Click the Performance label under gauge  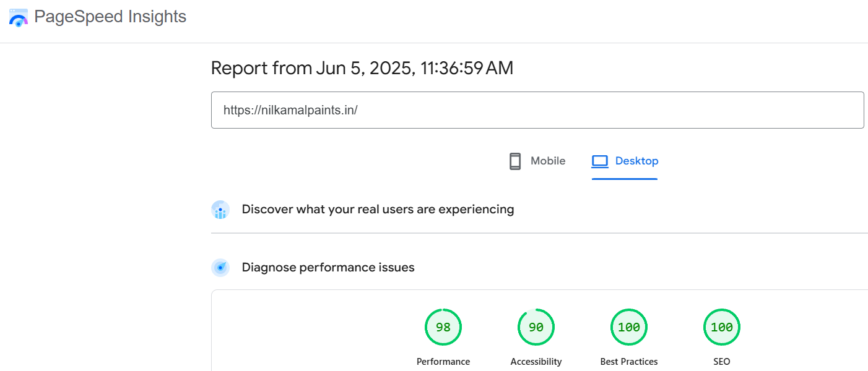click(443, 362)
